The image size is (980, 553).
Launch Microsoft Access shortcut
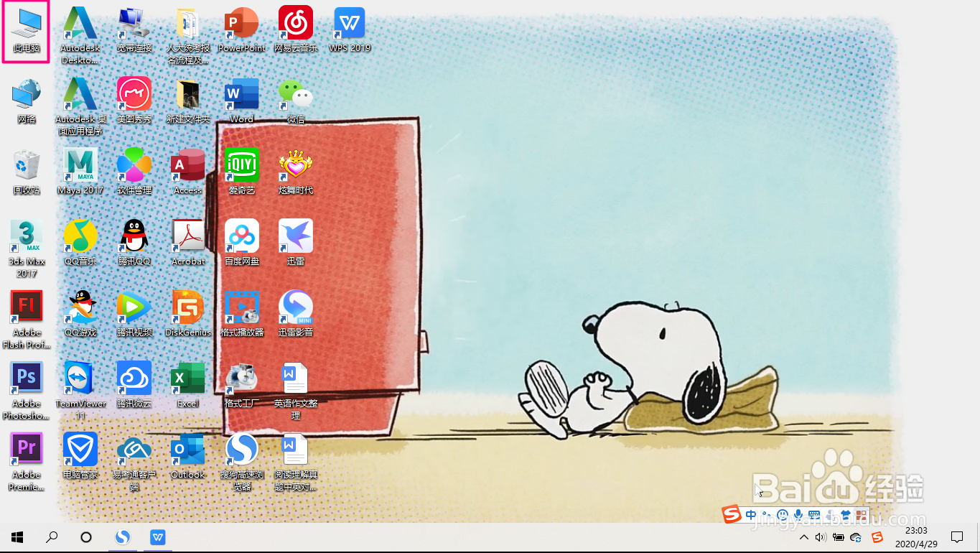pos(188,172)
